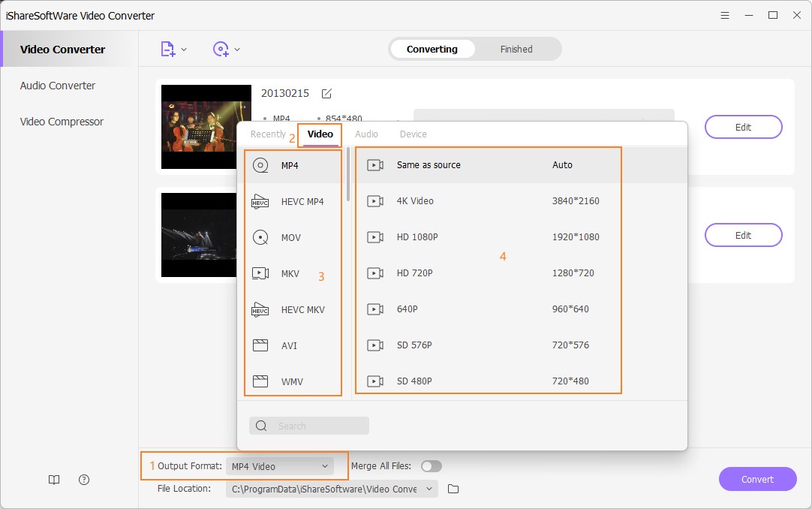
Task: Click the Add Files icon
Action: [x=167, y=50]
